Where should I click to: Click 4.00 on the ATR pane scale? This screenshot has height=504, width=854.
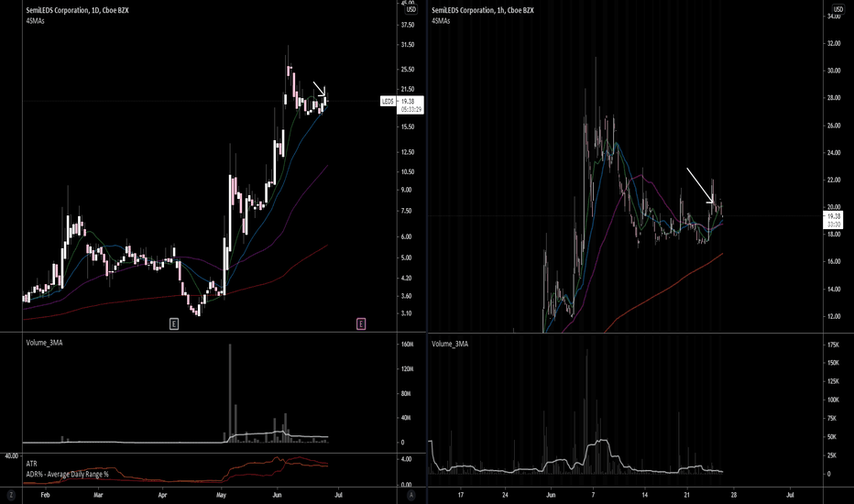click(406, 459)
